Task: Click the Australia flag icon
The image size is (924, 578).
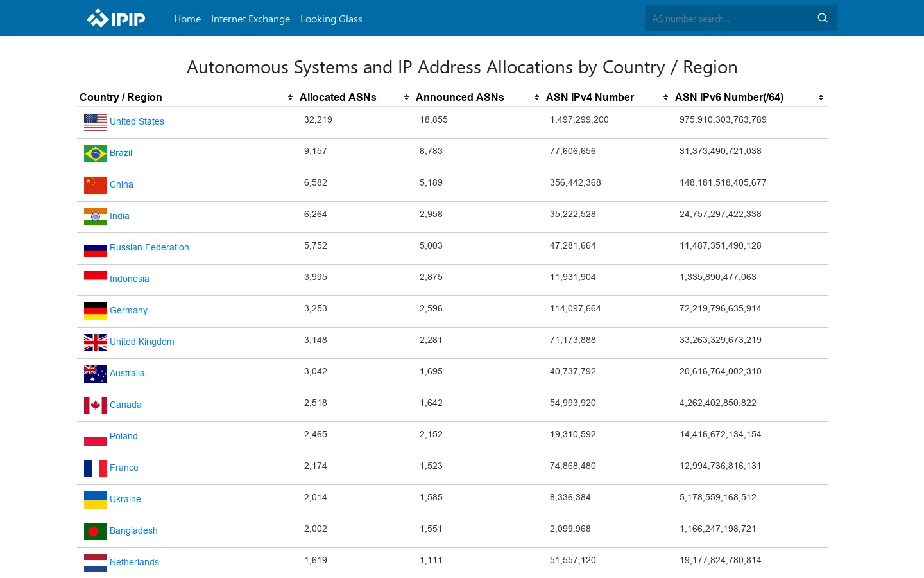Action: (96, 374)
